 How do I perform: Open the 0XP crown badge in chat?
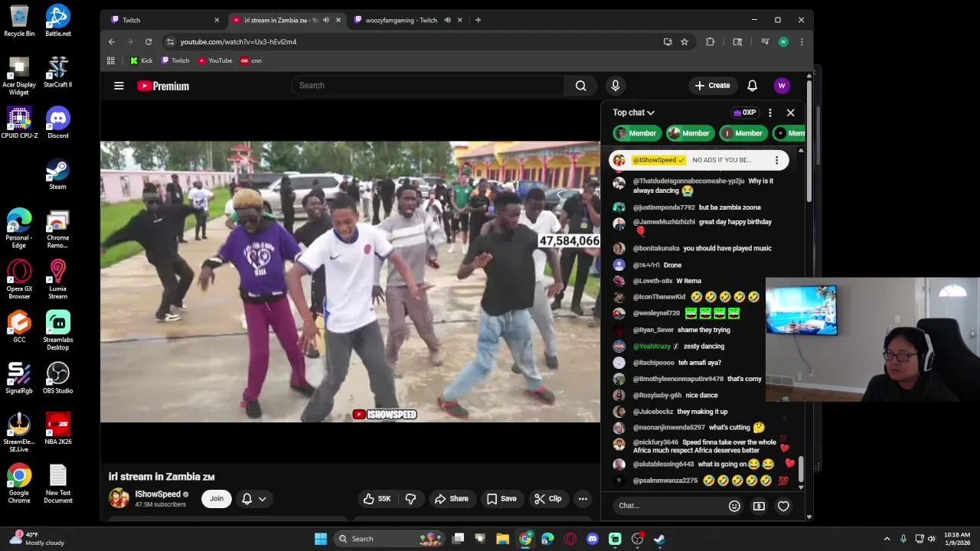pyautogui.click(x=745, y=112)
